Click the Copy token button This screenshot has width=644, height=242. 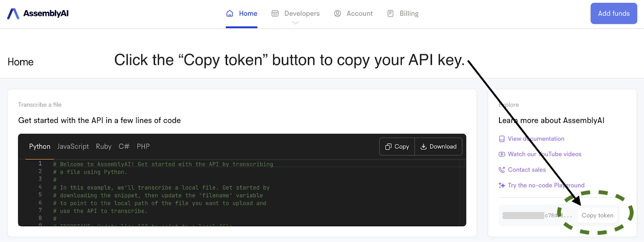(597, 216)
